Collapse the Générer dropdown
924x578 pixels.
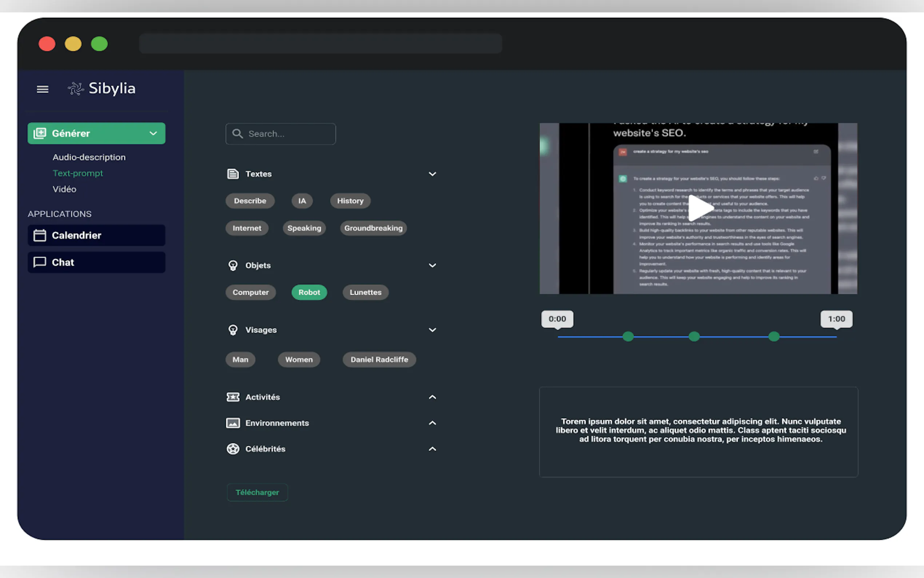tap(153, 134)
